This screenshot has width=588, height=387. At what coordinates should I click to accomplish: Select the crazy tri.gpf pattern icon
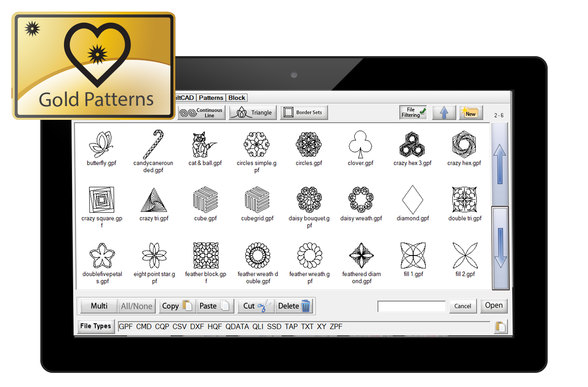click(x=154, y=200)
